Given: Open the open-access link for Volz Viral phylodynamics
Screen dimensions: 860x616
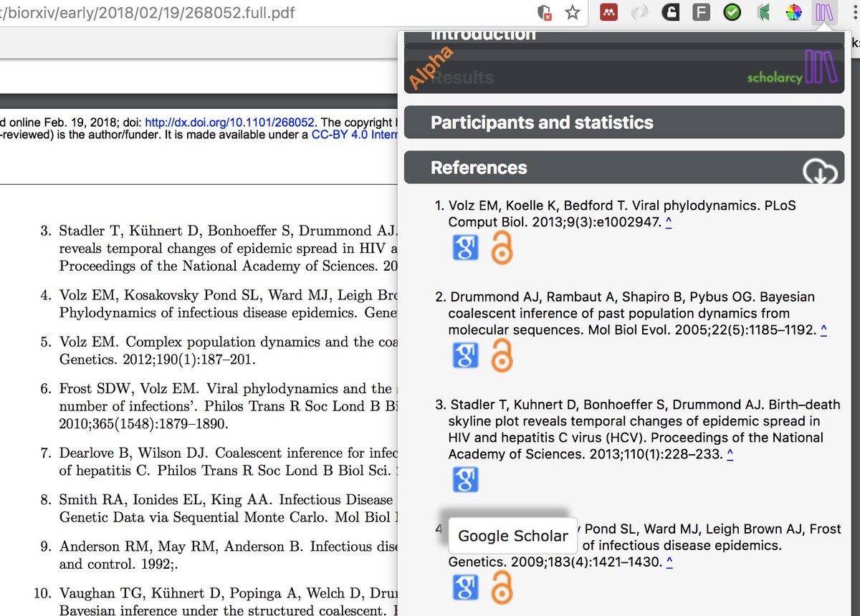Looking at the screenshot, I should [502, 249].
